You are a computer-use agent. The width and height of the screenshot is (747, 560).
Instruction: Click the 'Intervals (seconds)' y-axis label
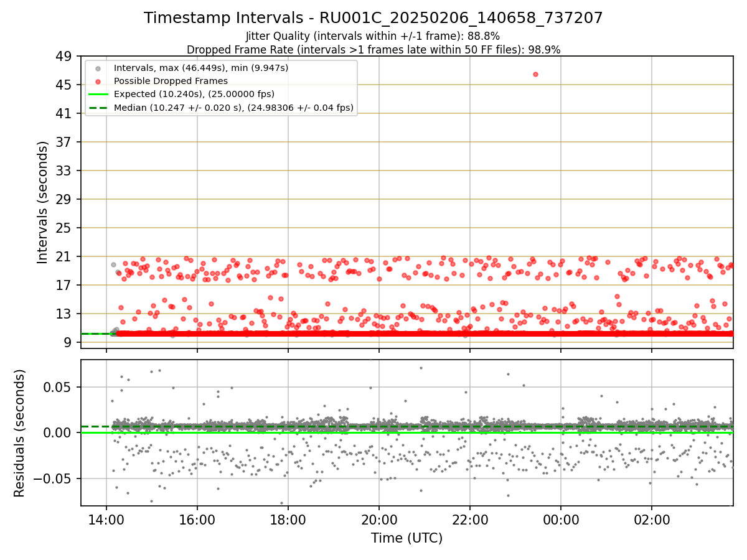(42, 202)
